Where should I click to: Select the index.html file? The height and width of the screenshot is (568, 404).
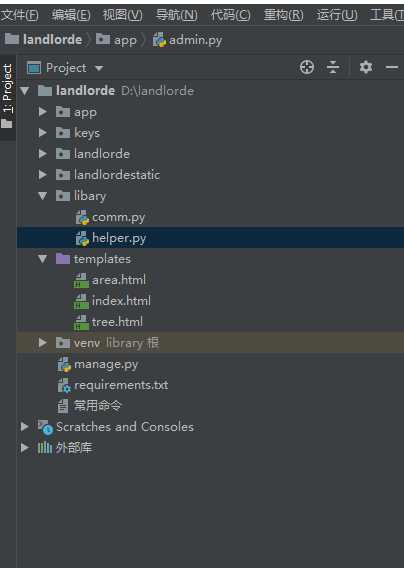(121, 301)
